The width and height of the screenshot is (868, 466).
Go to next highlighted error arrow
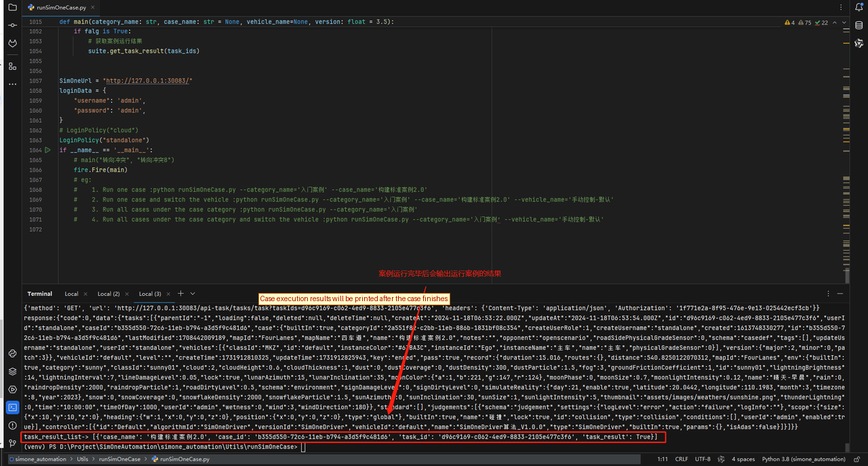[843, 22]
